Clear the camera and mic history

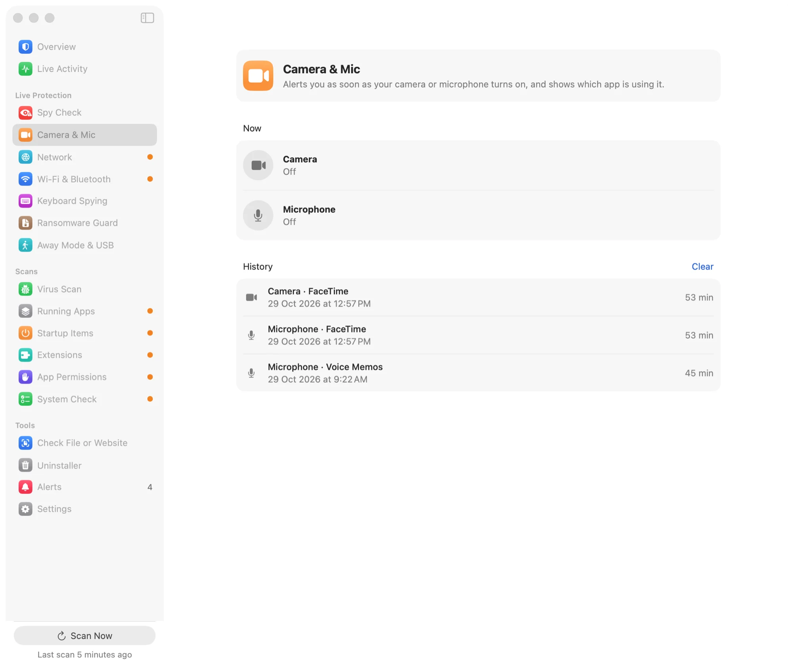click(x=702, y=267)
